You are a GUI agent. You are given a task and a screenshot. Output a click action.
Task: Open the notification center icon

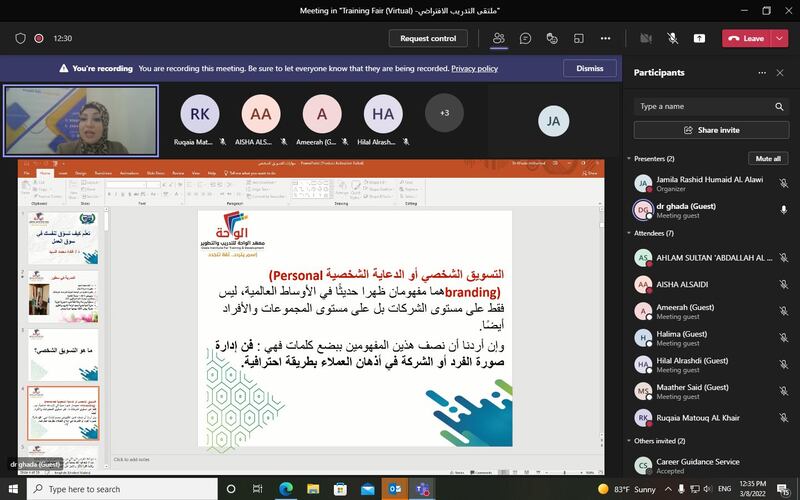pyautogui.click(x=784, y=489)
